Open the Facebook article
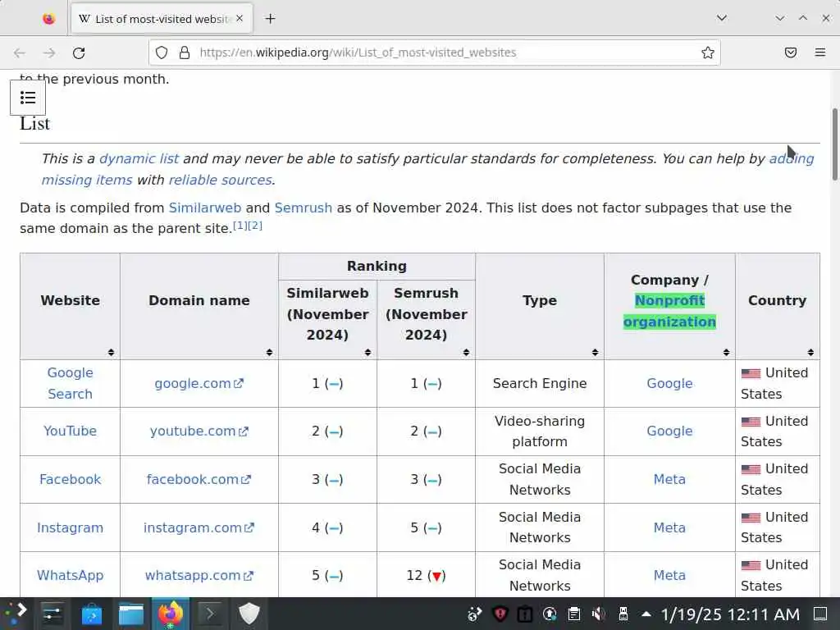The image size is (840, 630). 71,479
